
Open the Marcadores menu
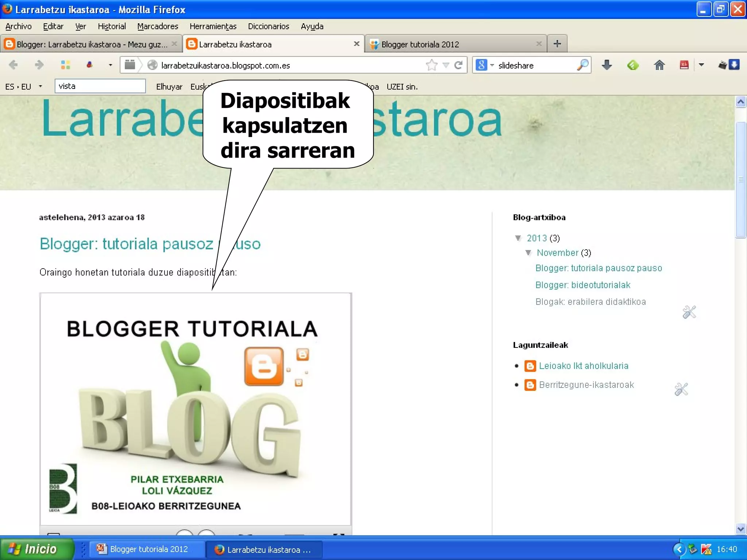(158, 26)
